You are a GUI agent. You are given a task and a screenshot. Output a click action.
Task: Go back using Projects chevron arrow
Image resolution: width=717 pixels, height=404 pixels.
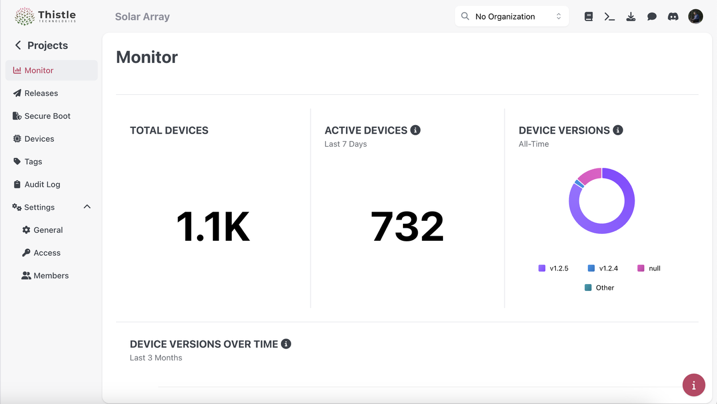(x=18, y=45)
